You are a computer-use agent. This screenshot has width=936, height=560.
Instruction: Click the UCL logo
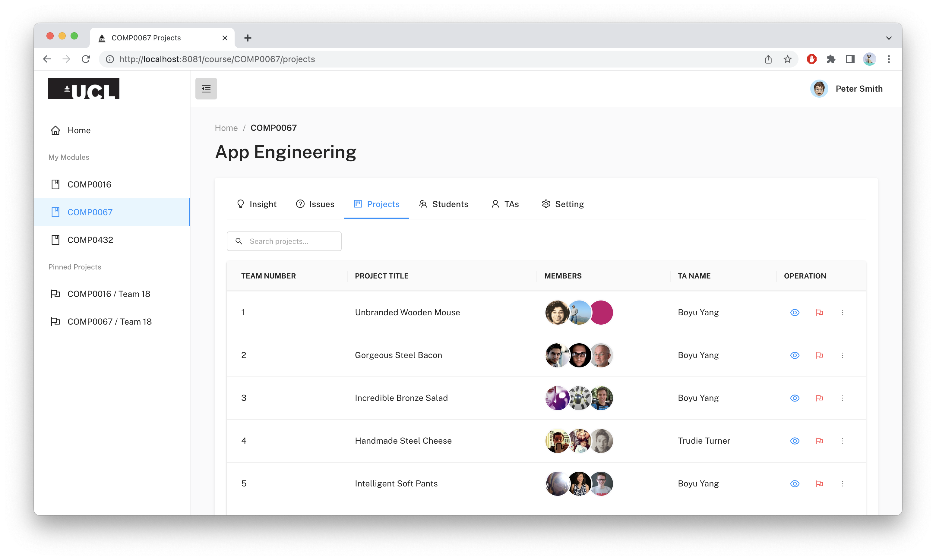[x=84, y=89]
